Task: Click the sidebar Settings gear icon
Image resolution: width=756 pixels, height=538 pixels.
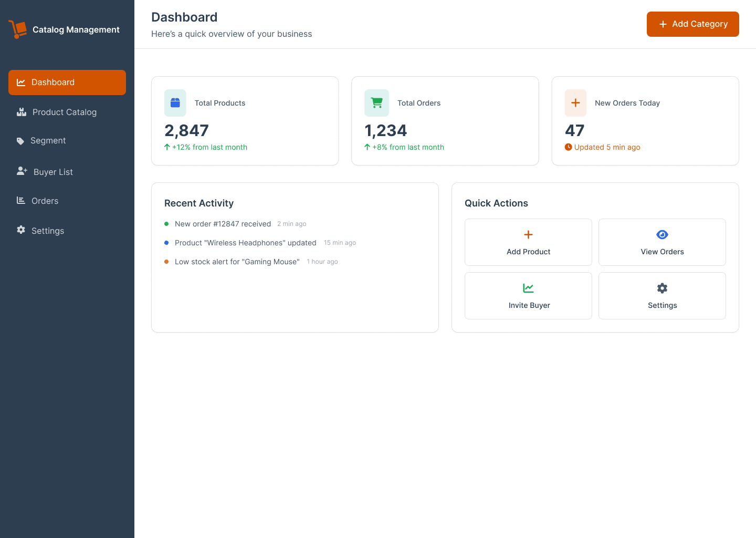Action: [x=21, y=230]
